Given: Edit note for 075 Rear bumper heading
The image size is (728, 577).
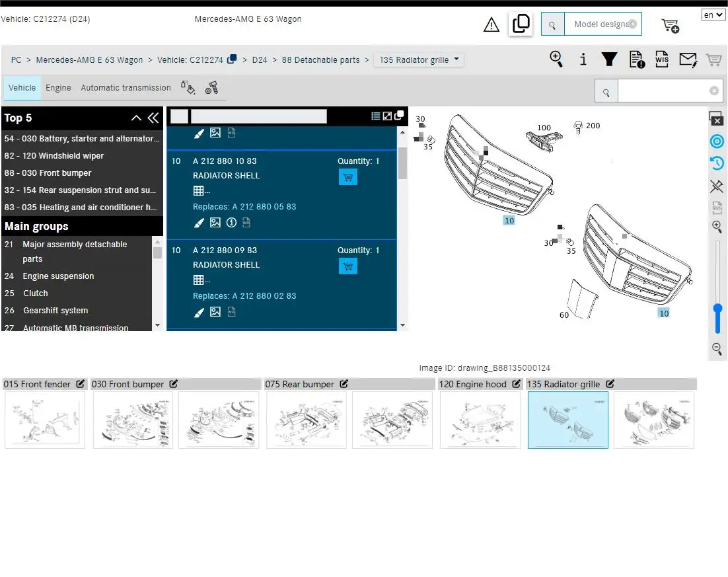Looking at the screenshot, I should (x=344, y=384).
